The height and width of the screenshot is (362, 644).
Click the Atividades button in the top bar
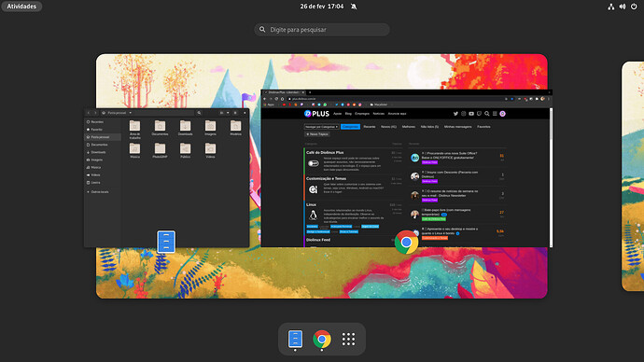point(21,7)
